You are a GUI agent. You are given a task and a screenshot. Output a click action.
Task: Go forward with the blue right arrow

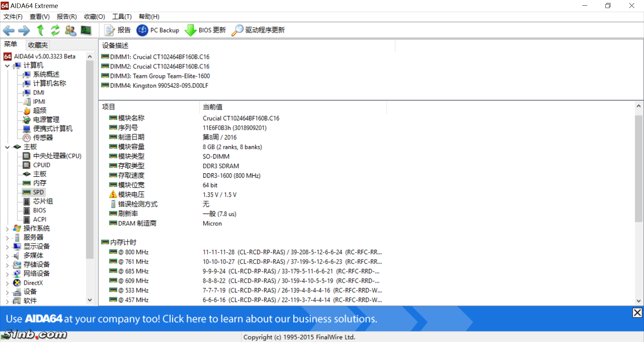[x=24, y=31]
